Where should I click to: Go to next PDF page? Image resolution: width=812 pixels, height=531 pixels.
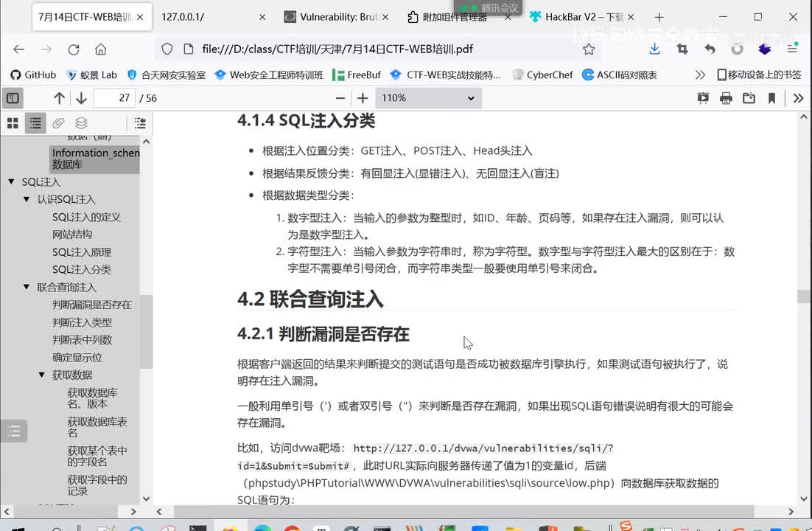(81, 98)
